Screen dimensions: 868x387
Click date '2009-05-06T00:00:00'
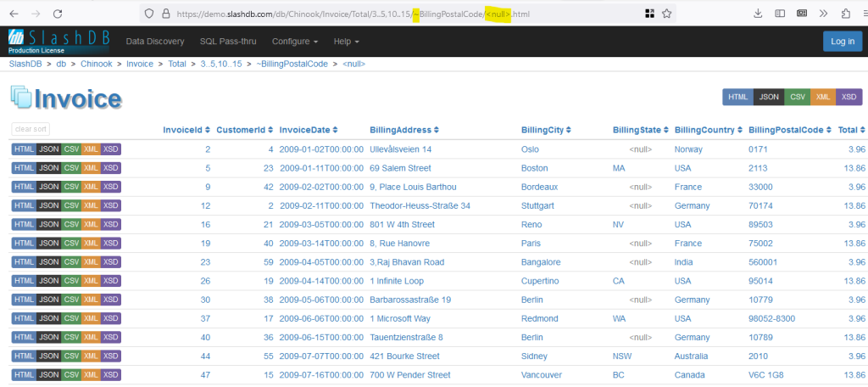pyautogui.click(x=321, y=300)
